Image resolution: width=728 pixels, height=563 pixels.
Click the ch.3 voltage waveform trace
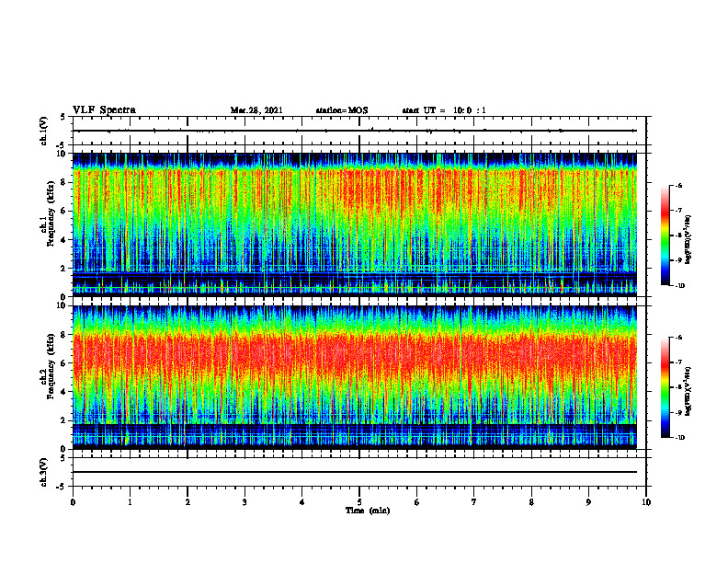tap(355, 472)
